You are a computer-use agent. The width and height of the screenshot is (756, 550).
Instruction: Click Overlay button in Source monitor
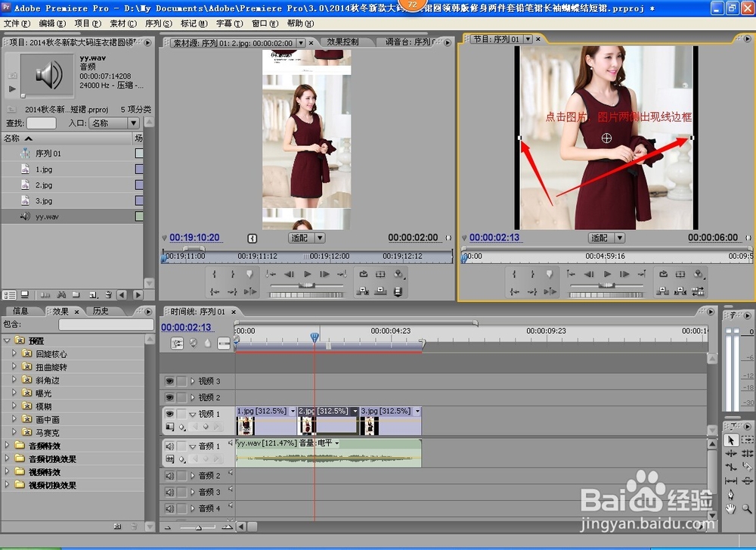pyautogui.click(x=380, y=291)
